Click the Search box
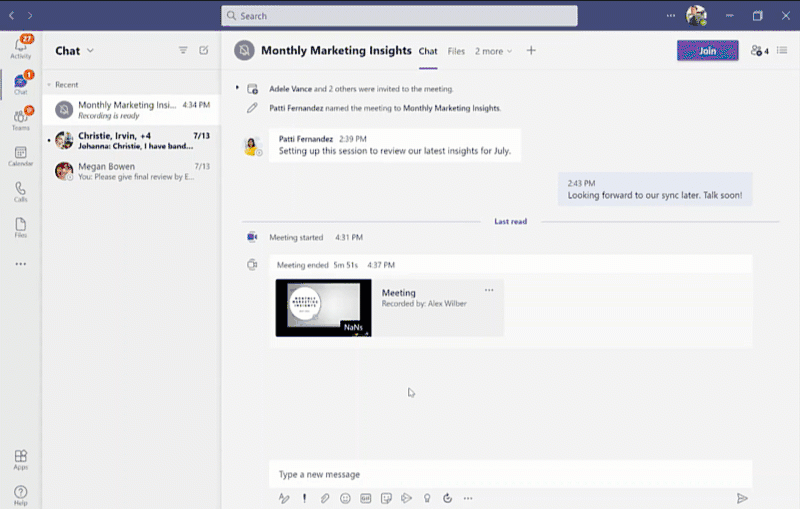800x509 pixels. (x=399, y=16)
